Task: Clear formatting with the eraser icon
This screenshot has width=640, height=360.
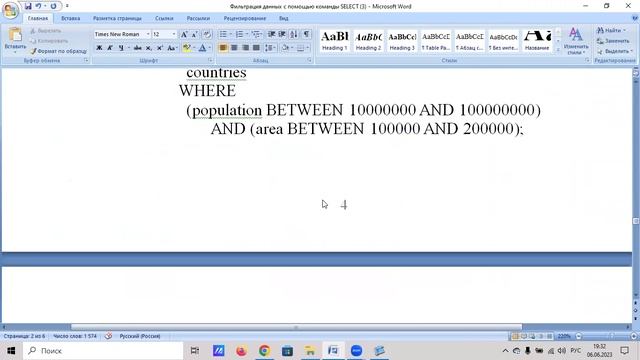Action: pos(207,34)
